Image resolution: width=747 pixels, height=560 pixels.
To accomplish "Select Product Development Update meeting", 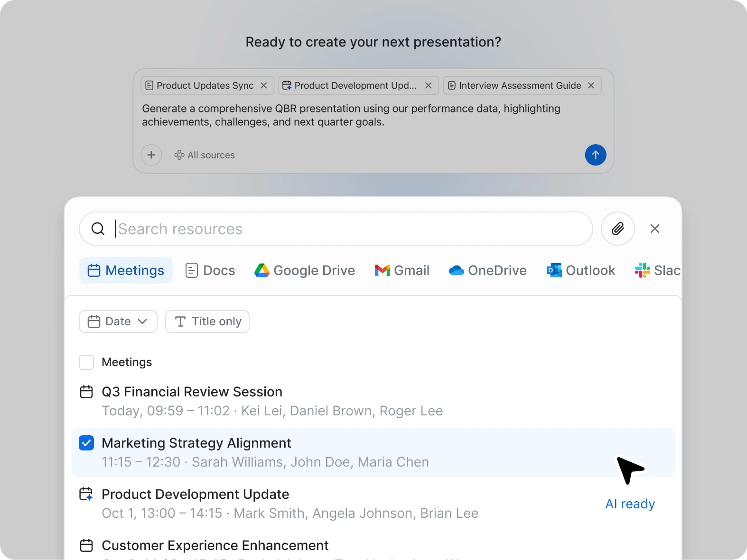I will [x=373, y=504].
